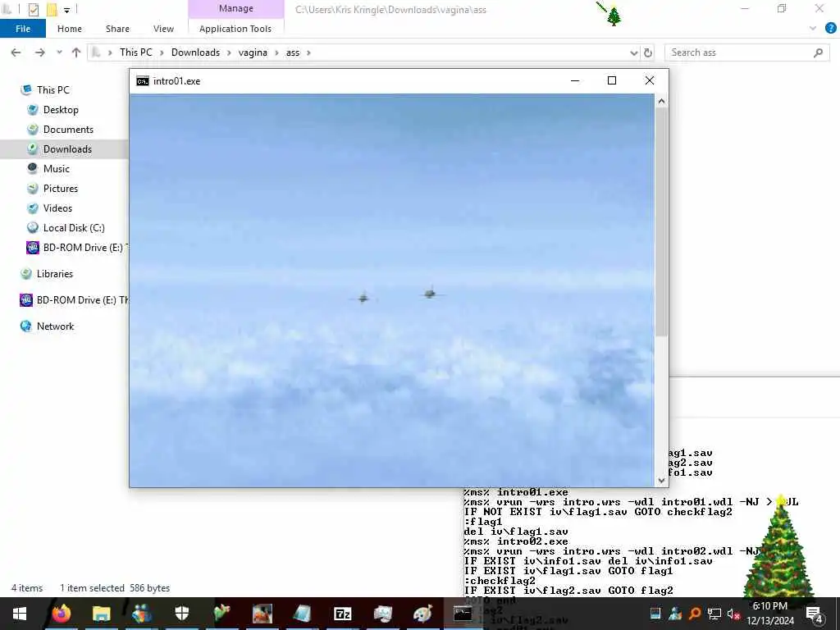Refresh the current folder
The width and height of the screenshot is (840, 630).
click(648, 52)
